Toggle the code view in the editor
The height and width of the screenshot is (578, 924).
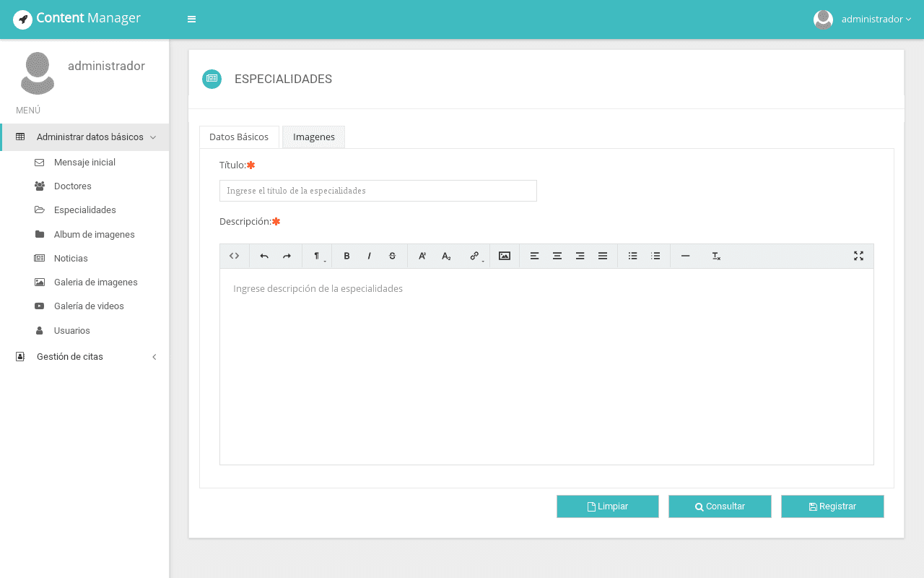pos(234,256)
